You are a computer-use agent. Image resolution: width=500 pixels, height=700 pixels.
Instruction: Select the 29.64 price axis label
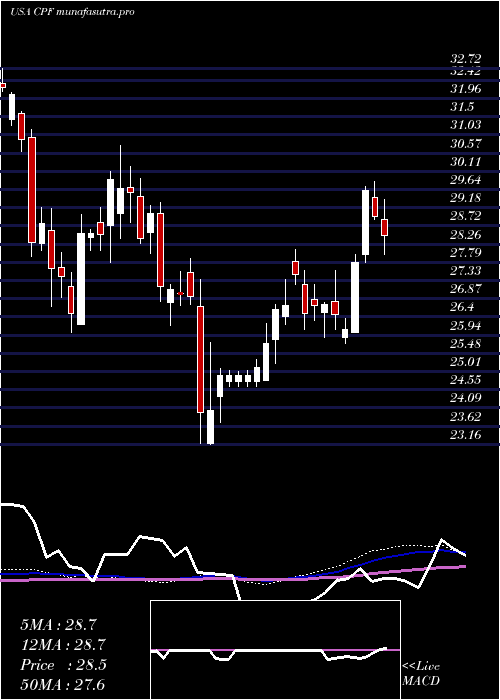tap(466, 180)
